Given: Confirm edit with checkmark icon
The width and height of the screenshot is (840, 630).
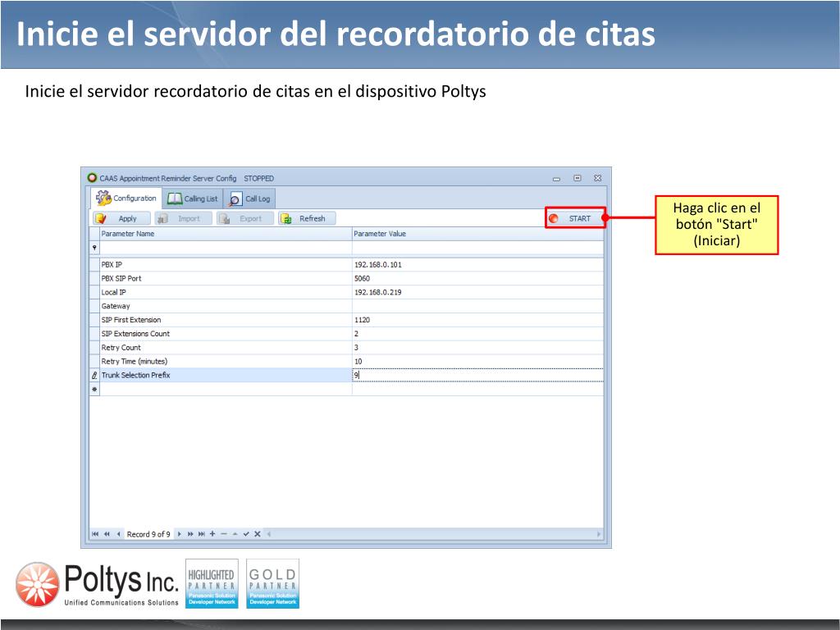Looking at the screenshot, I should [x=246, y=534].
